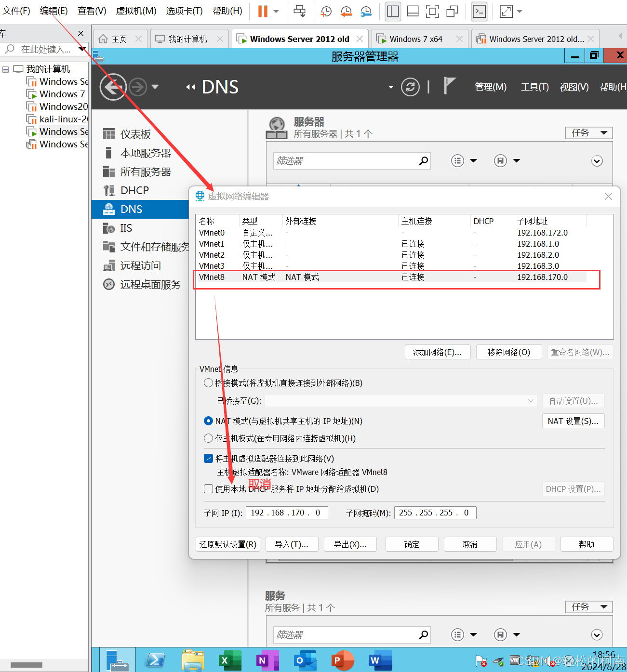Select the 桥接模式 radio button
Viewport: 627px width, 672px height.
pyautogui.click(x=208, y=383)
